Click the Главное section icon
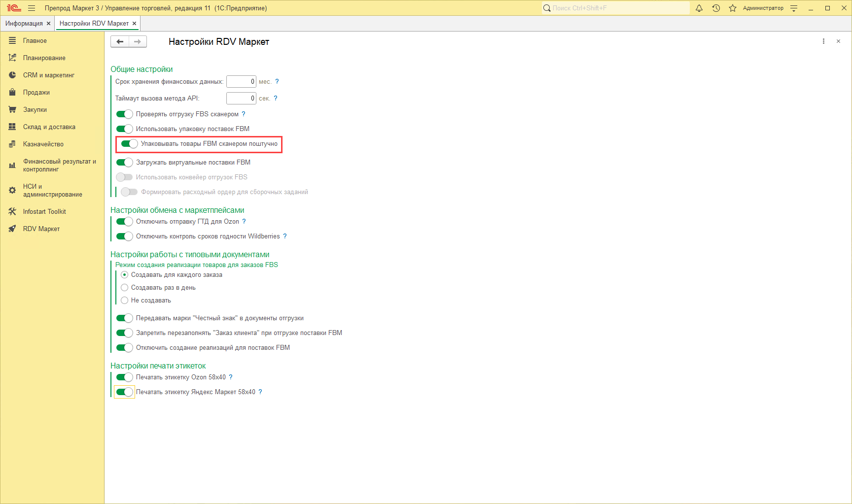This screenshot has width=852, height=504. [12, 40]
